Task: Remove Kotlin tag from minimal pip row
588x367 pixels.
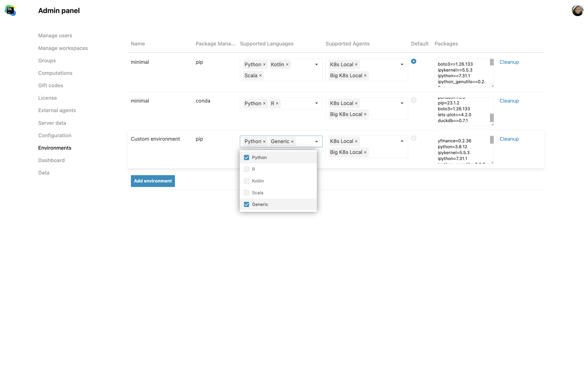Action: (x=287, y=65)
